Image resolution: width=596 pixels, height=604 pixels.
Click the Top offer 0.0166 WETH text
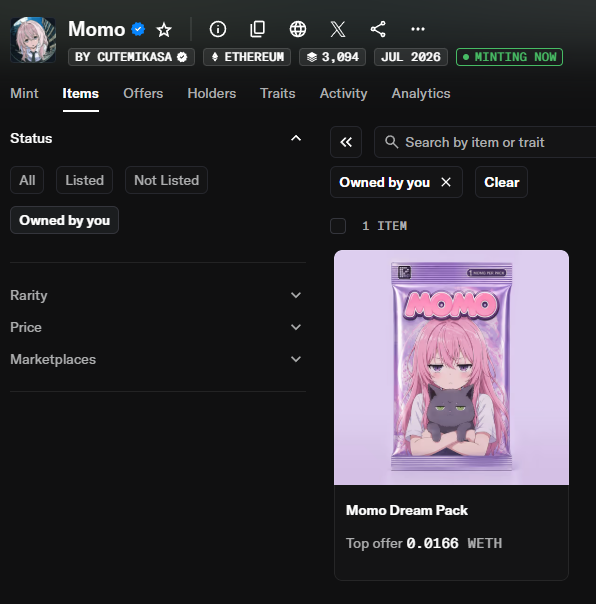coord(424,544)
